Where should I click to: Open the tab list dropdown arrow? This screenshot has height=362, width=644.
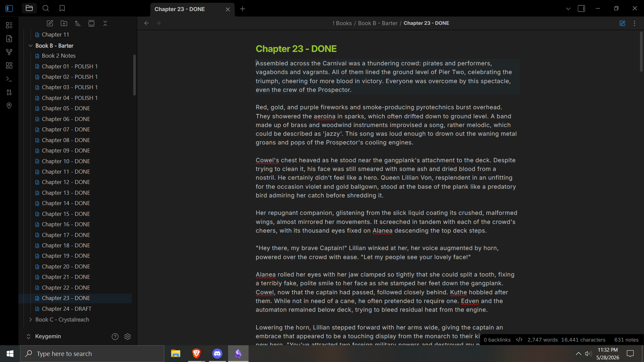[x=568, y=9]
